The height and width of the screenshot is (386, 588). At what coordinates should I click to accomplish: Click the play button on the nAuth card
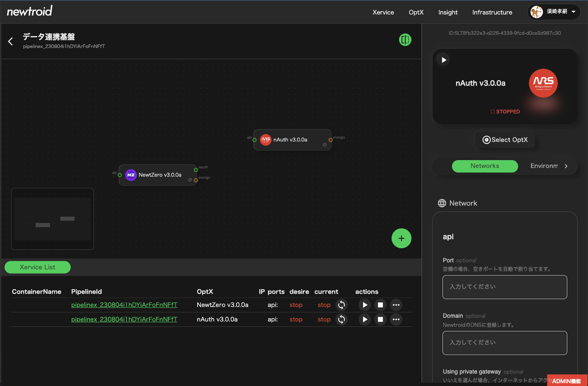[x=444, y=60]
